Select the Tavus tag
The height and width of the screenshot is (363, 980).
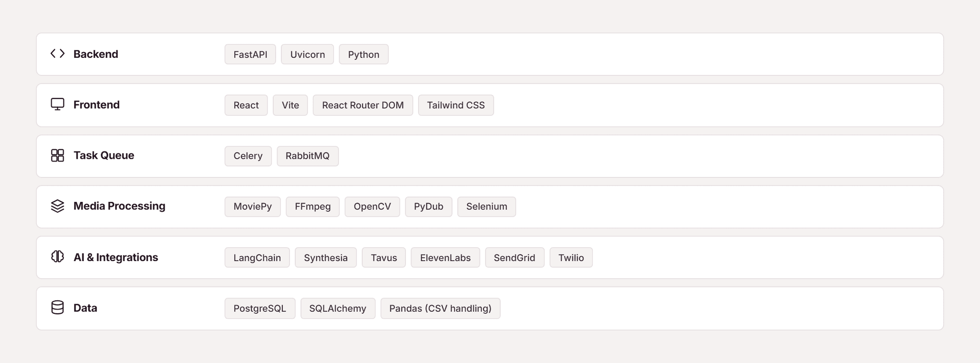tap(384, 258)
